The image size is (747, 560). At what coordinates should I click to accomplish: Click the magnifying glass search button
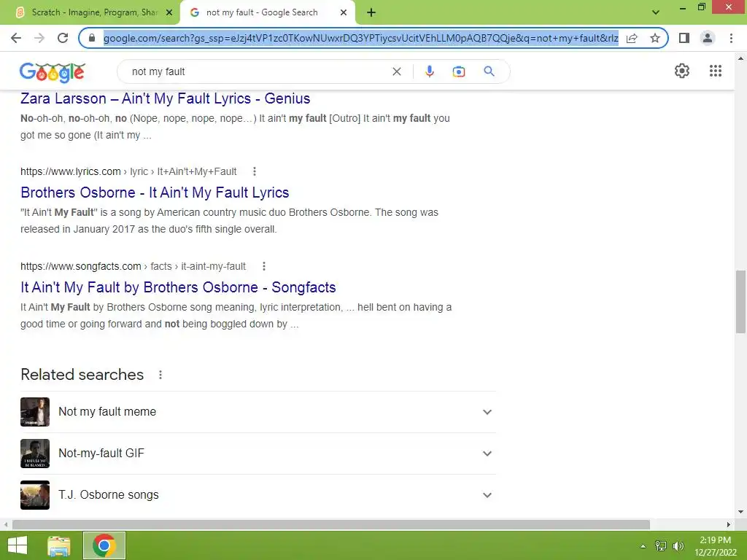pyautogui.click(x=489, y=71)
